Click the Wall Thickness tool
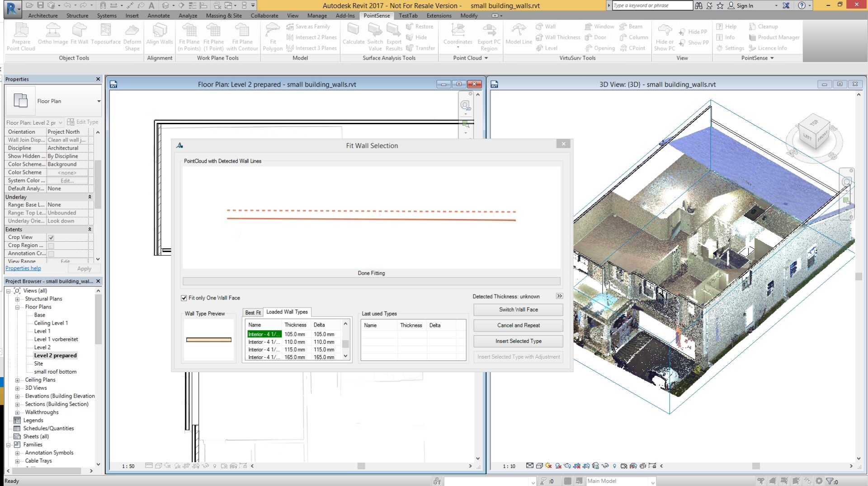 click(x=558, y=37)
